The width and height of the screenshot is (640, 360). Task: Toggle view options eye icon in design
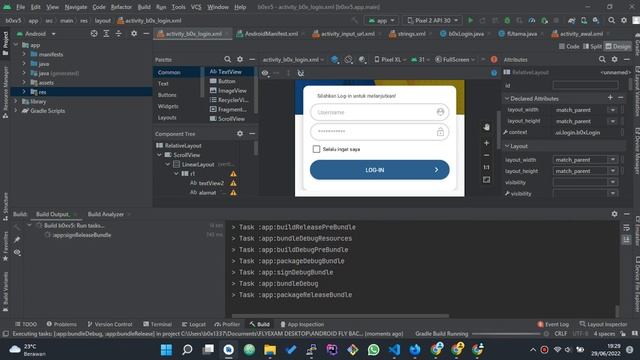pos(265,73)
